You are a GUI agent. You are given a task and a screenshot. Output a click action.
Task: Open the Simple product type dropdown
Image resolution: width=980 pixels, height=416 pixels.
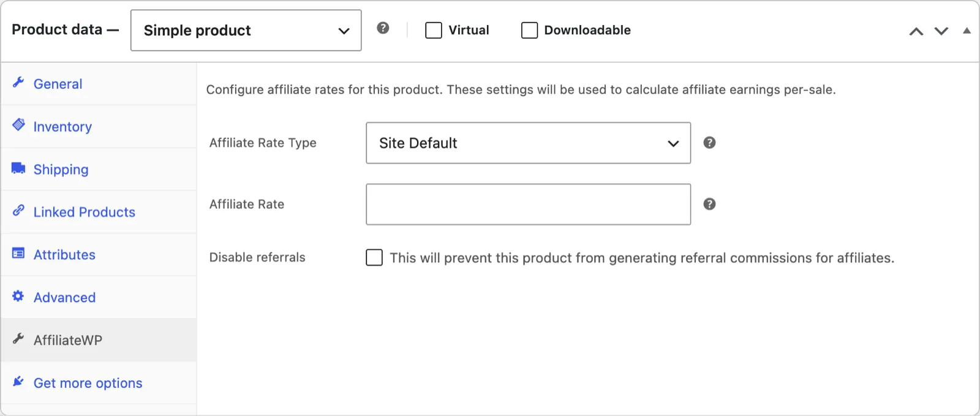coord(246,30)
